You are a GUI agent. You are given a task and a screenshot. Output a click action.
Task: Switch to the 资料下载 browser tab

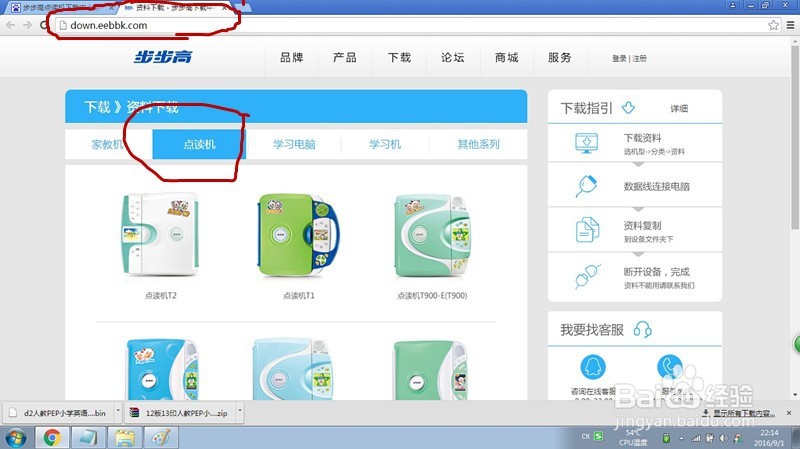click(x=175, y=8)
